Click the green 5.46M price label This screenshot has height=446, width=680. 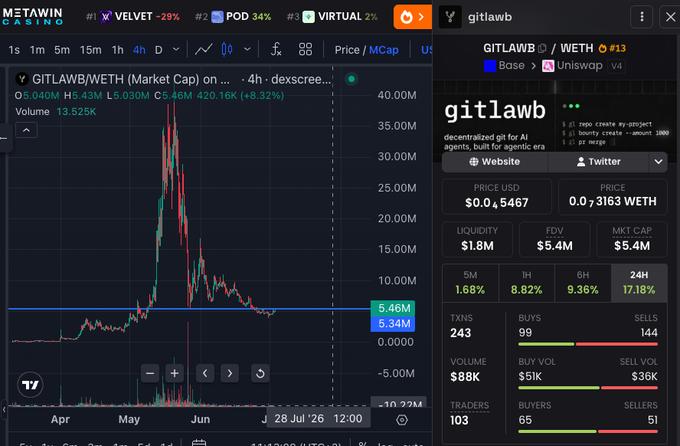click(393, 308)
